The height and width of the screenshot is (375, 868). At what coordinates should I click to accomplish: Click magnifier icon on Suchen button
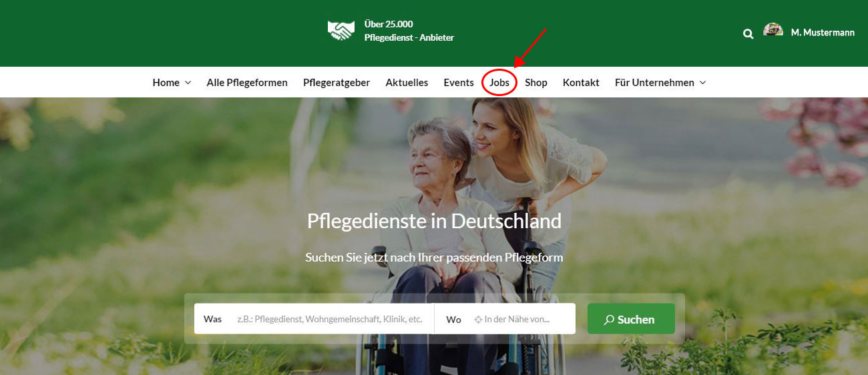click(608, 320)
